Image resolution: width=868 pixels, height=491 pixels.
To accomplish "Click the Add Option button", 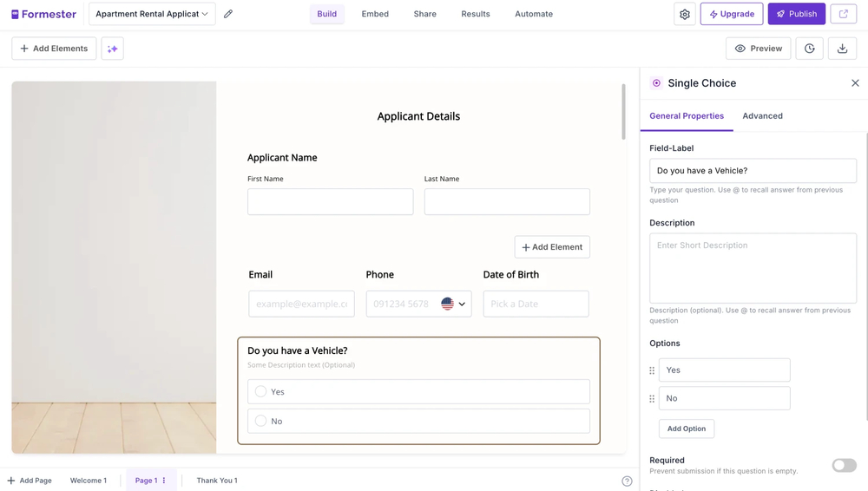I will [x=686, y=429].
